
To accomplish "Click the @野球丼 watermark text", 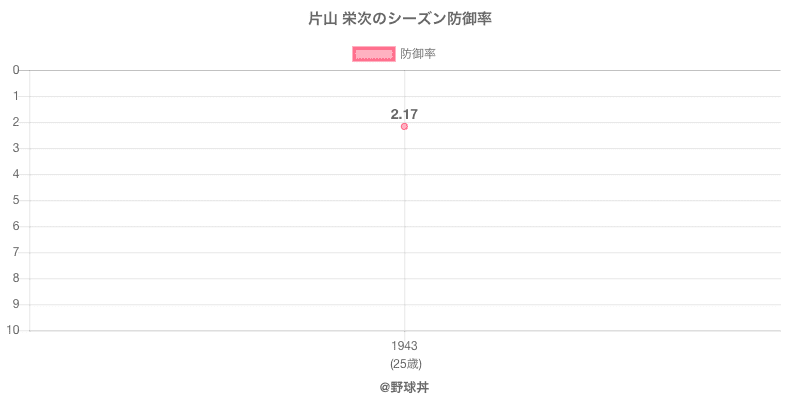I will click(404, 386).
